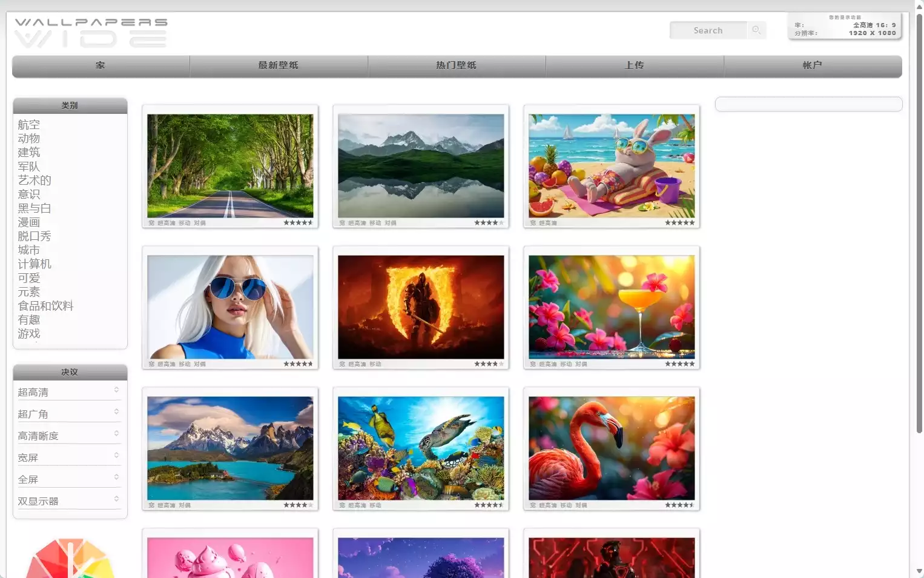Click the 1920 X 1080 resolution text

tap(872, 33)
